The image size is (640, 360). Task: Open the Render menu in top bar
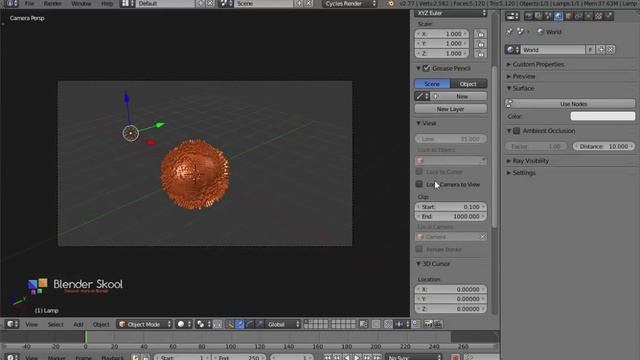(53, 4)
